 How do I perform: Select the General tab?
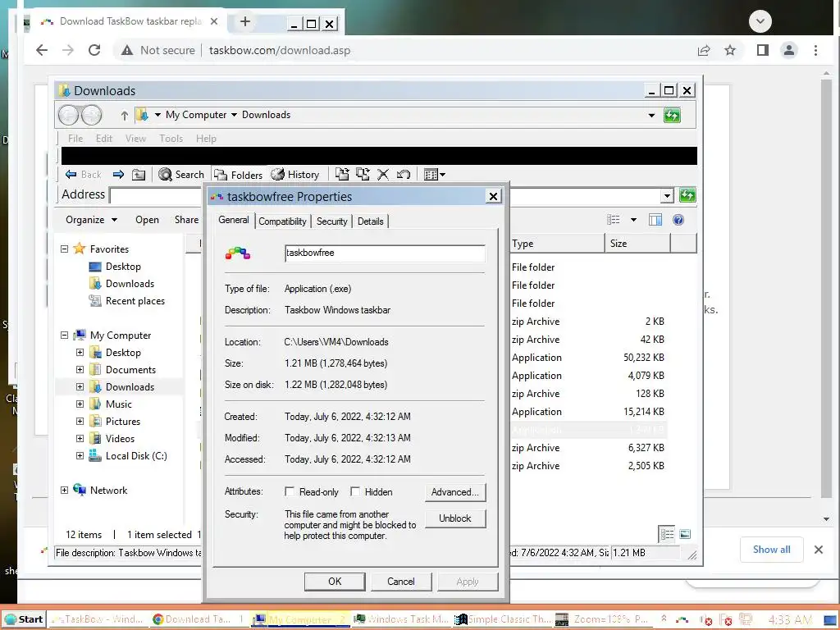click(x=234, y=220)
